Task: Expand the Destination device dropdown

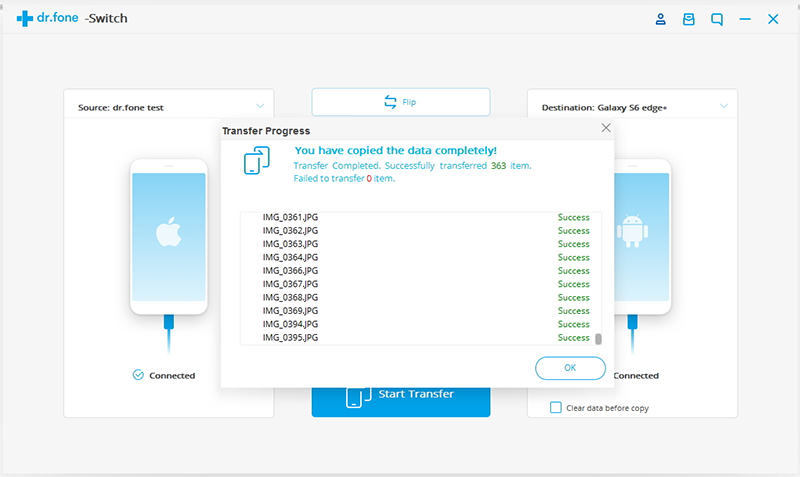Action: point(722,106)
